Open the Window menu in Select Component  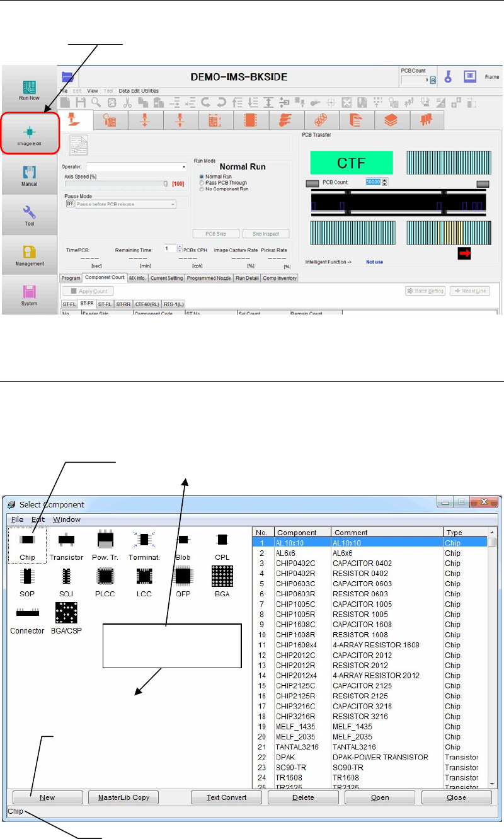[67, 519]
